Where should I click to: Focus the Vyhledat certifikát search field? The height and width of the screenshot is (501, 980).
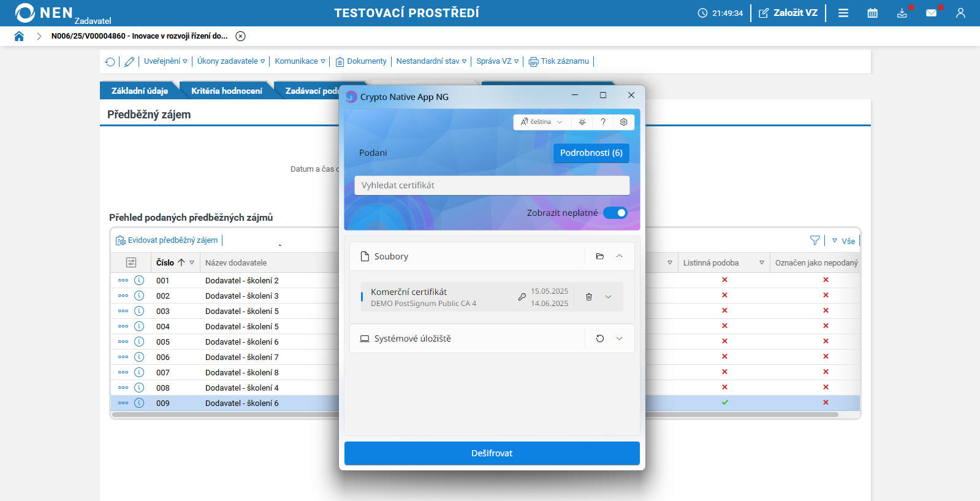(x=492, y=185)
